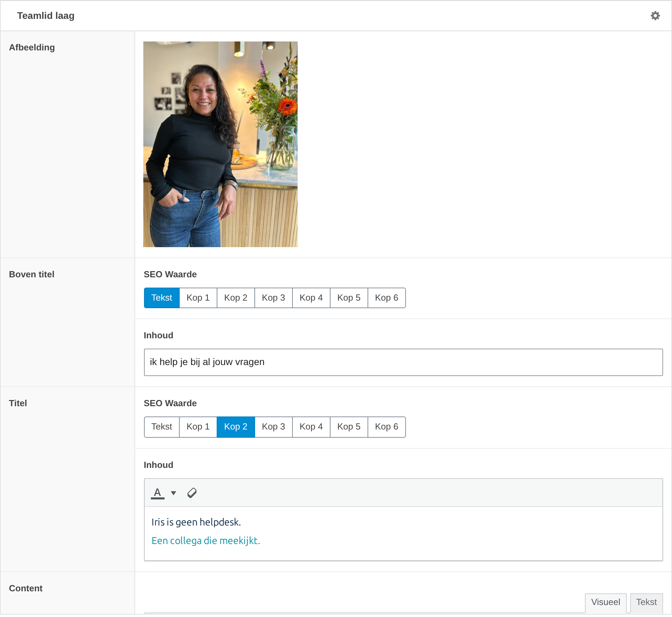Expand the text color dropdown arrow
The height and width of the screenshot is (617, 672).
(x=173, y=493)
